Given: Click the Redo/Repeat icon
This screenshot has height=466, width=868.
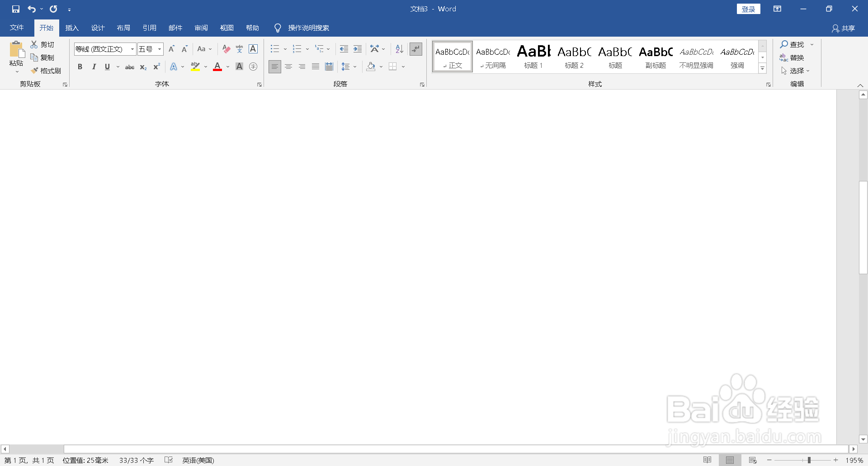Looking at the screenshot, I should click(53, 9).
